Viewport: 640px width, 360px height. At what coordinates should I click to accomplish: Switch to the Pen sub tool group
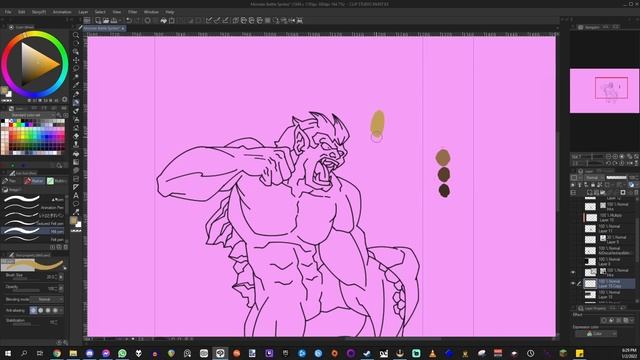(10, 181)
